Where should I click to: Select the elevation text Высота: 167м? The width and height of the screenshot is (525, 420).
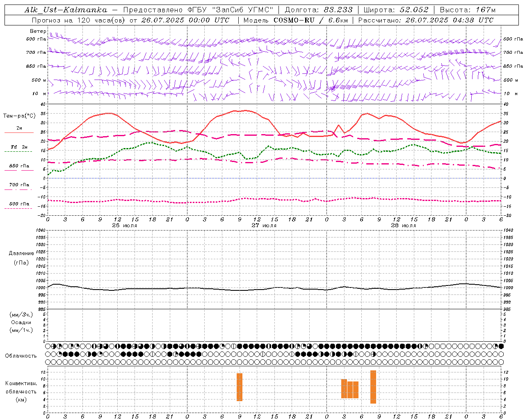(468, 10)
